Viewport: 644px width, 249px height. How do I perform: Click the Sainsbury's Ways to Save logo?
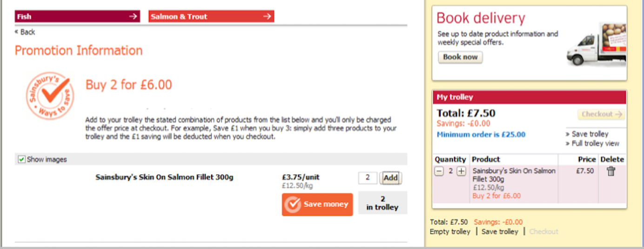tap(50, 96)
